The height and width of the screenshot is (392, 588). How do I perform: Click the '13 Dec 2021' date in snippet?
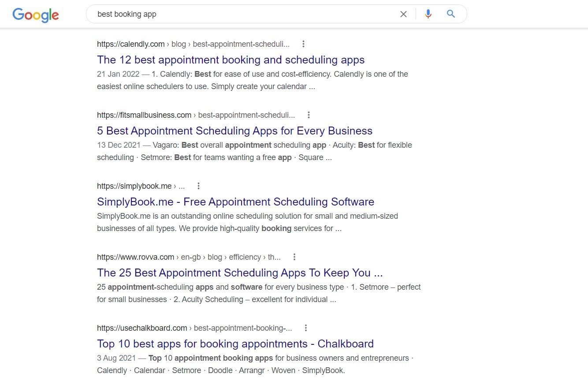[119, 145]
